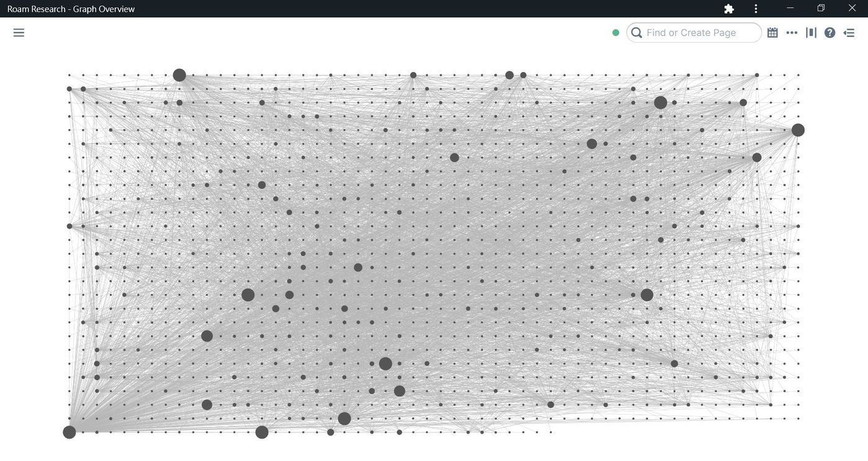Open the three-dot more options menu
The image size is (868, 461).
click(x=792, y=33)
